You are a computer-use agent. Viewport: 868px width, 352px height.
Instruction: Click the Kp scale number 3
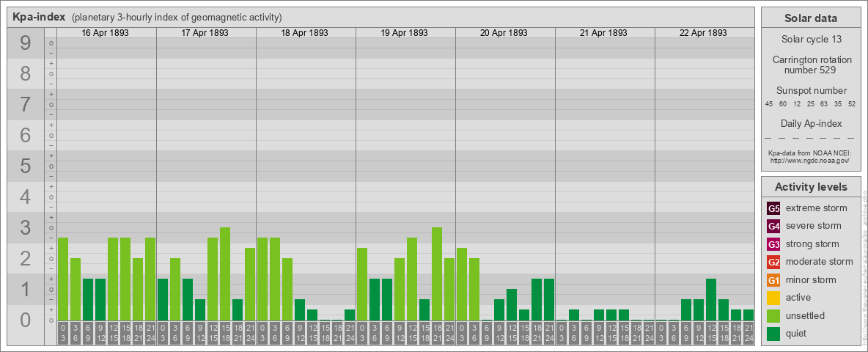(x=26, y=227)
